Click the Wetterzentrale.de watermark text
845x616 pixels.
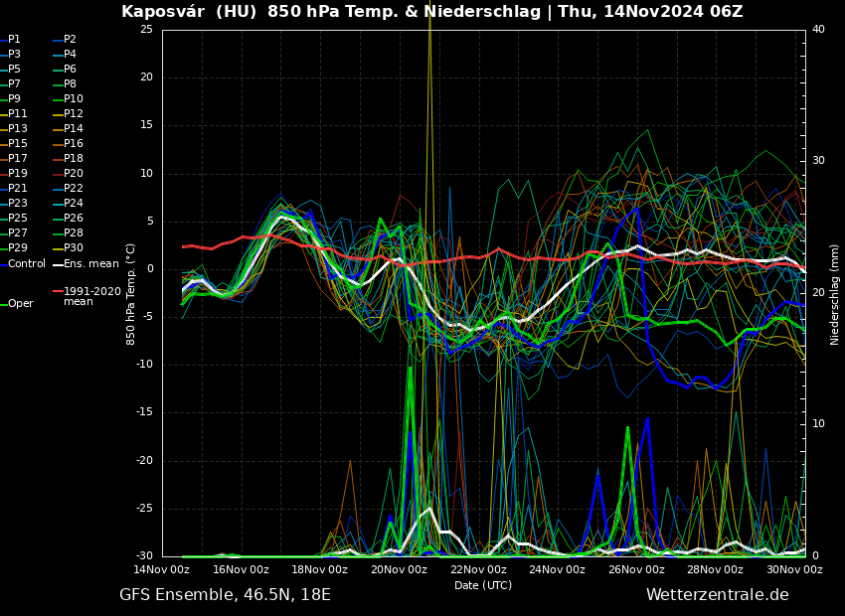point(717,595)
